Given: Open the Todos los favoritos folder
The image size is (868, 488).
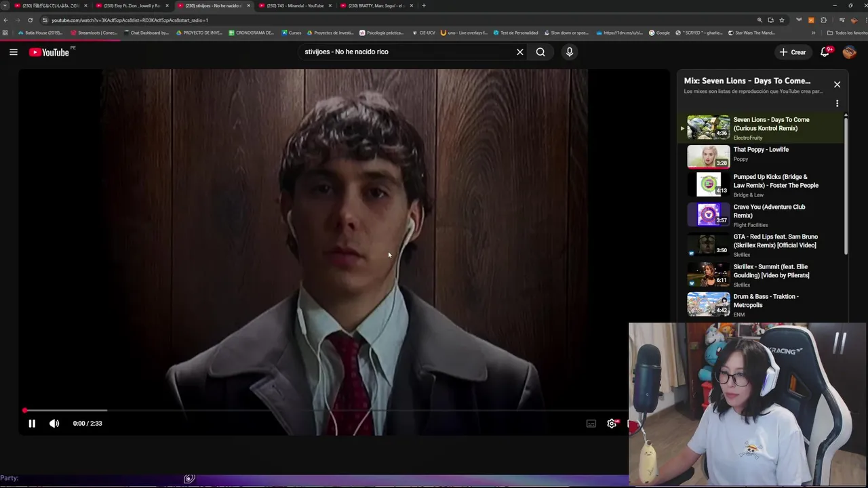Looking at the screenshot, I should pos(848,33).
